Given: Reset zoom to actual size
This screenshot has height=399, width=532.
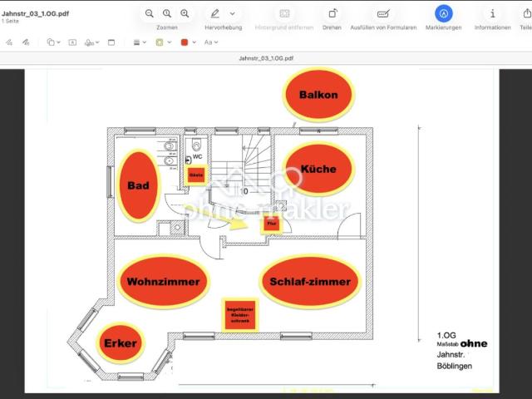Looking at the screenshot, I should coord(167,13).
